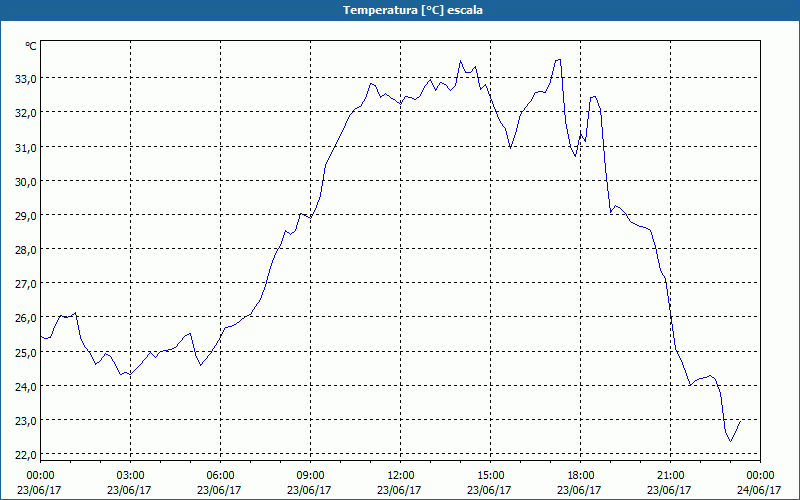800x500 pixels.
Task: Click the curve's lowest point near 23:00
Action: [x=731, y=441]
